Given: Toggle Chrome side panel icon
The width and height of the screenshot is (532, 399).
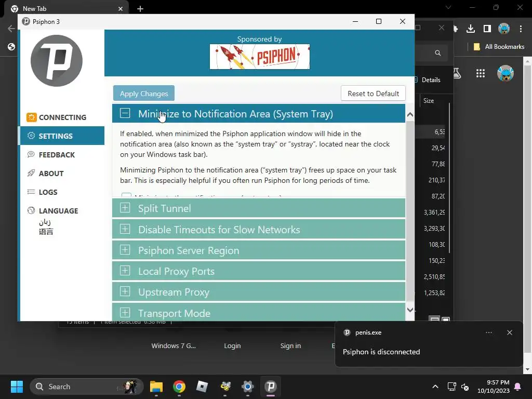Looking at the screenshot, I should (487, 29).
